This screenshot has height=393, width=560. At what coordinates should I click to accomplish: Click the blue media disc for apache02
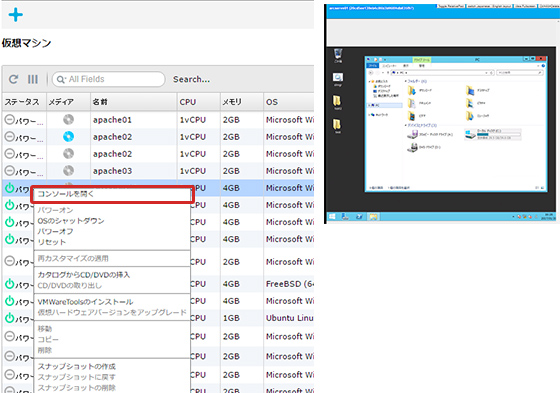coord(68,136)
